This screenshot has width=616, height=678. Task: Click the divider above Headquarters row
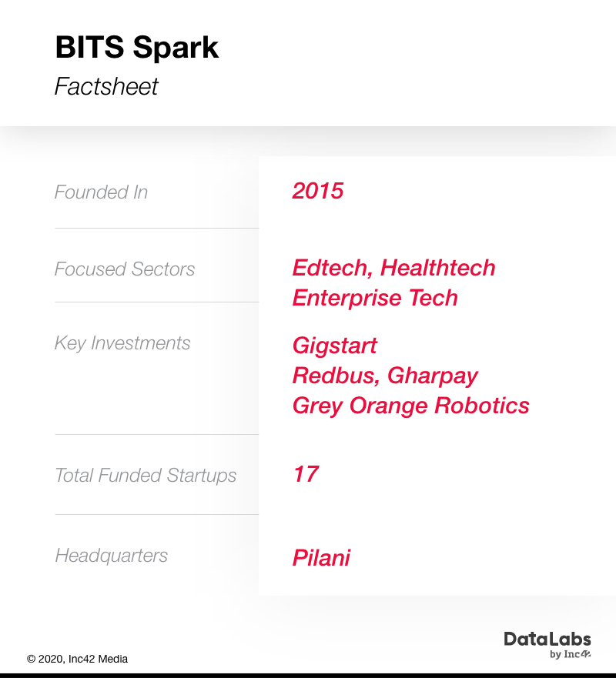point(156,515)
